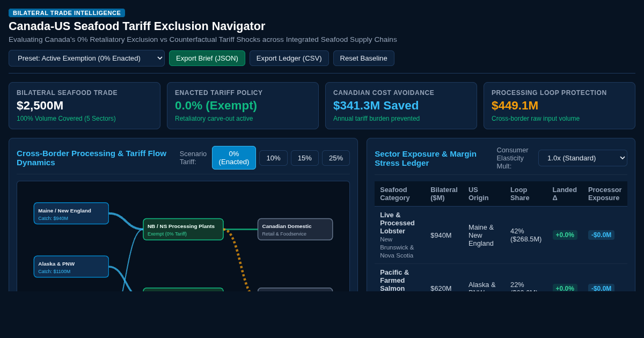The image size is (644, 338).
Task: Click the Bilateral ($M) column header
Action: [x=444, y=194]
